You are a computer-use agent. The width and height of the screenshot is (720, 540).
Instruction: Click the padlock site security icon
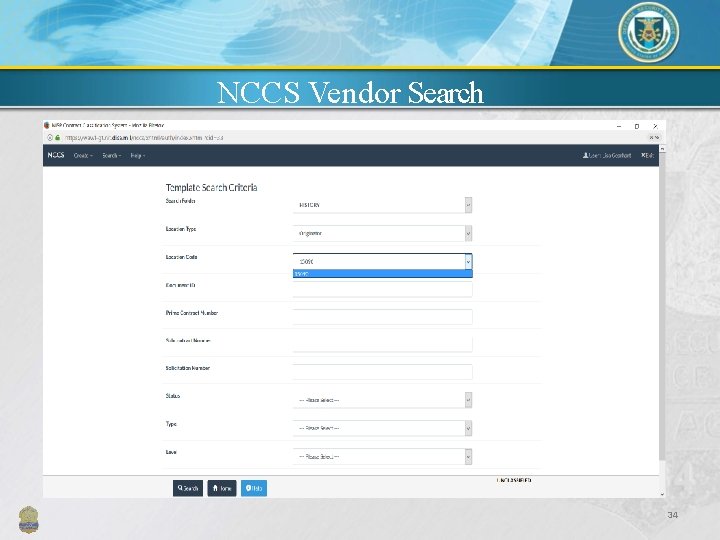tap(57, 137)
